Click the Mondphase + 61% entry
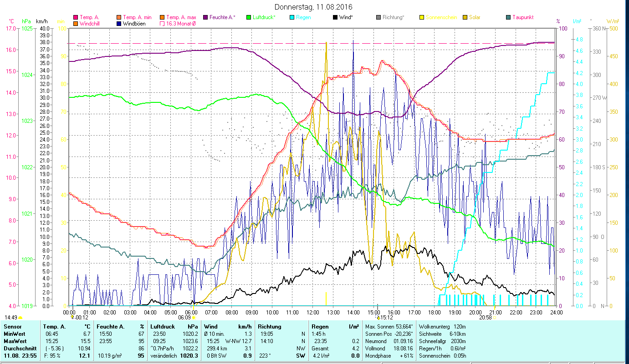629x364 pixels. (x=389, y=355)
